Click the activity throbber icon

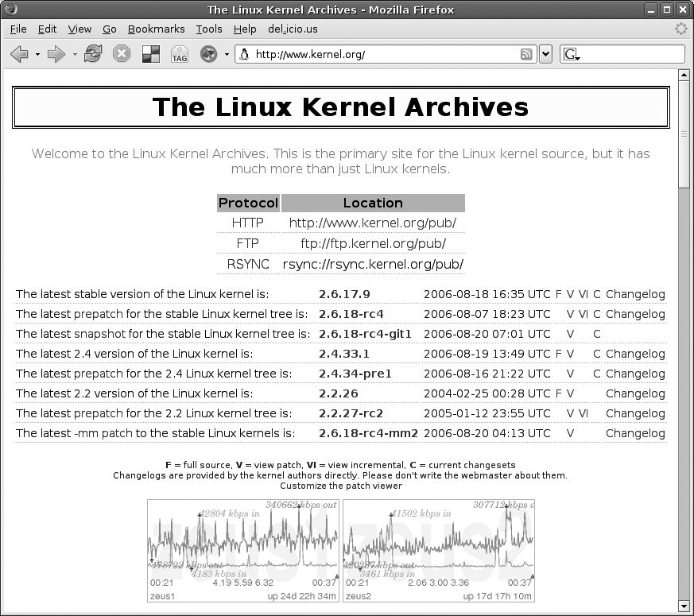pos(680,29)
